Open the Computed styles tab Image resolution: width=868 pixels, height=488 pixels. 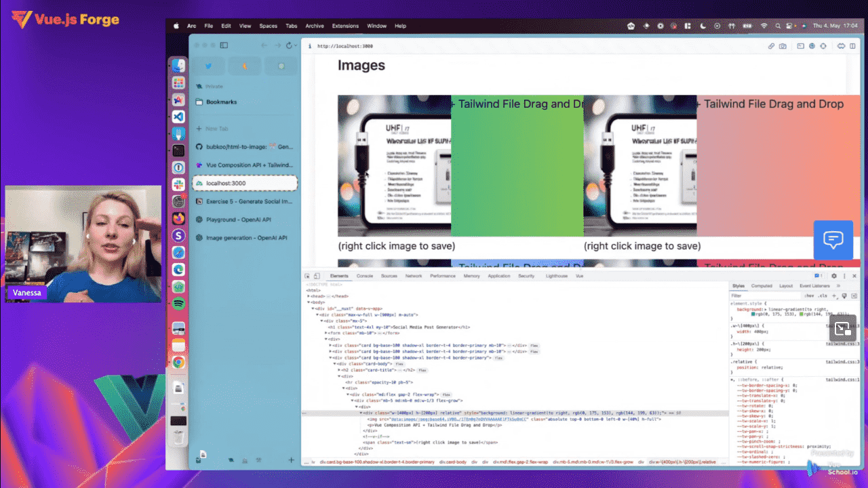[x=762, y=286]
